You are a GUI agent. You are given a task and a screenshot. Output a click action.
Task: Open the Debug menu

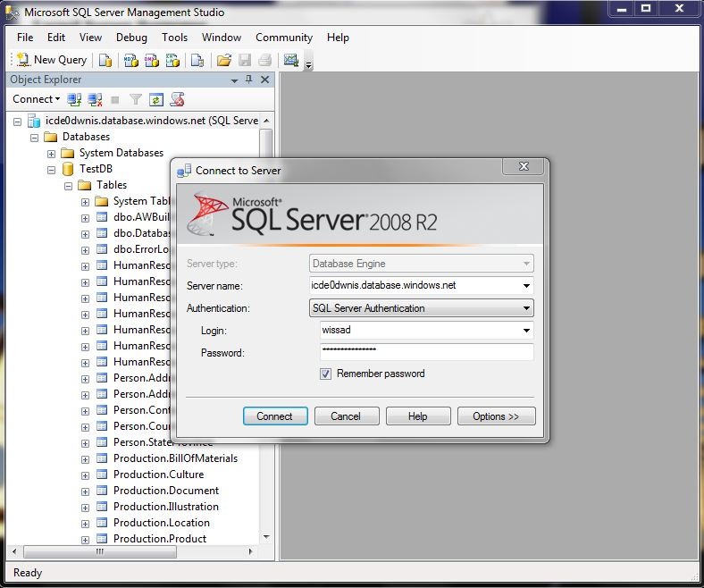point(131,38)
